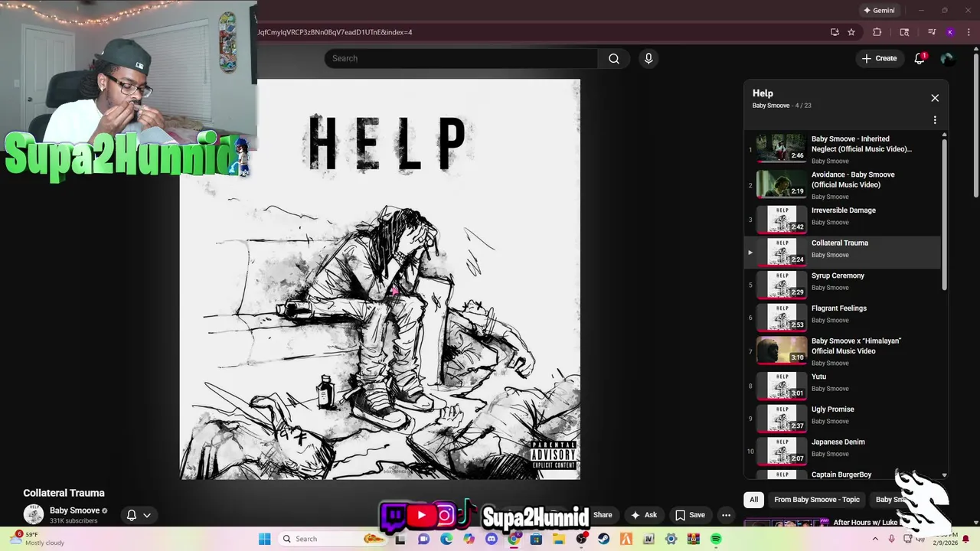Open Spotify from taskbar
Image resolution: width=980 pixels, height=551 pixels.
click(x=716, y=539)
